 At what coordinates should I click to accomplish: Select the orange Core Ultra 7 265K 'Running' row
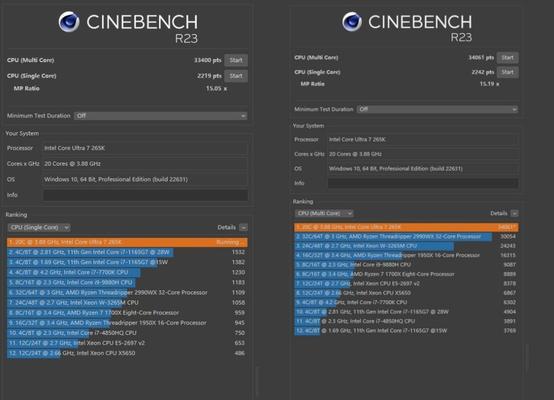(x=127, y=242)
